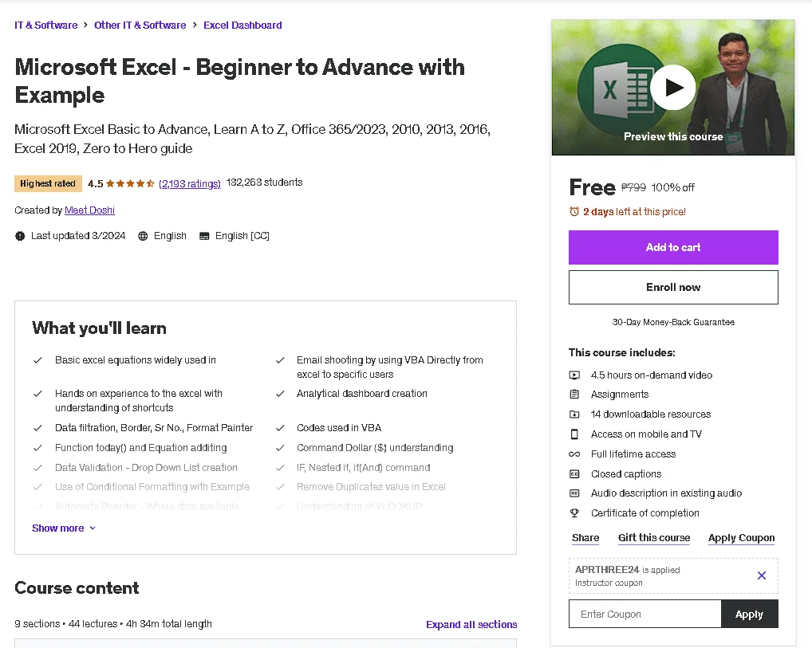Click the Enroll now button

pyautogui.click(x=673, y=287)
